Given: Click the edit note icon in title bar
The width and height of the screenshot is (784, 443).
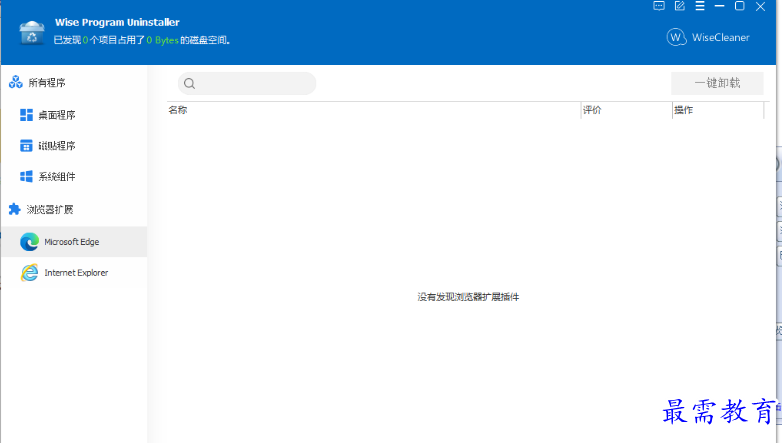Looking at the screenshot, I should pos(680,6).
